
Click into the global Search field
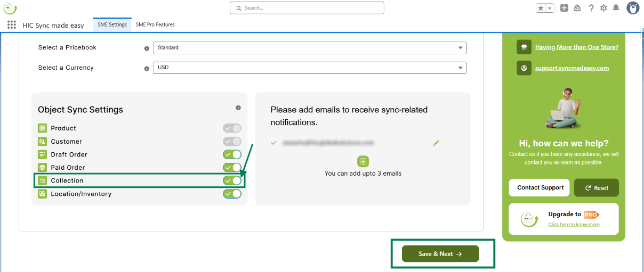[307, 8]
